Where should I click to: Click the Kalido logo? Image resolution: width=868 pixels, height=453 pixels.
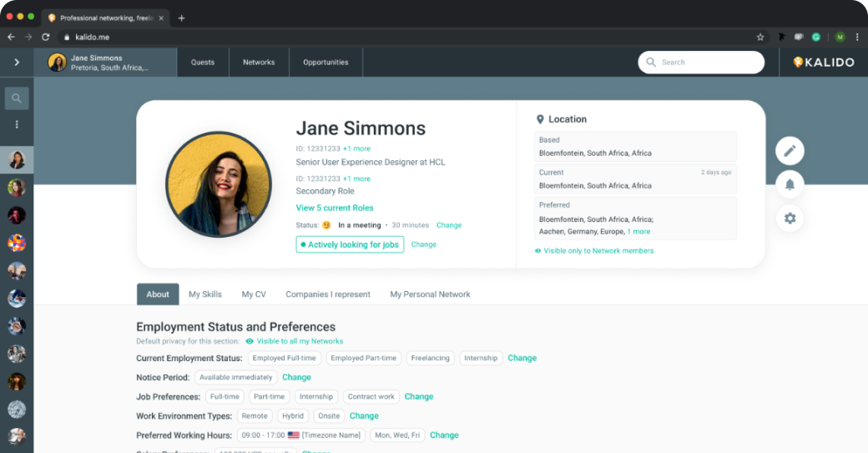tap(823, 63)
